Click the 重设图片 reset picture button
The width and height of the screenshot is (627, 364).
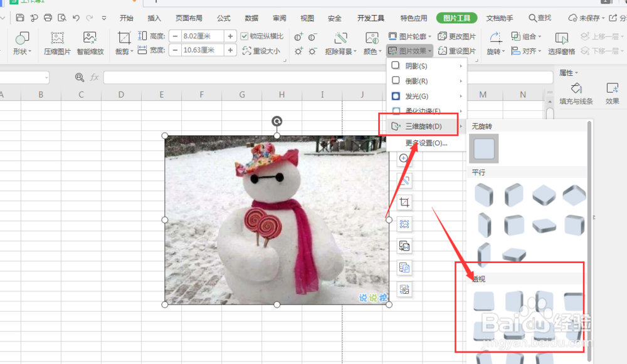tap(457, 51)
